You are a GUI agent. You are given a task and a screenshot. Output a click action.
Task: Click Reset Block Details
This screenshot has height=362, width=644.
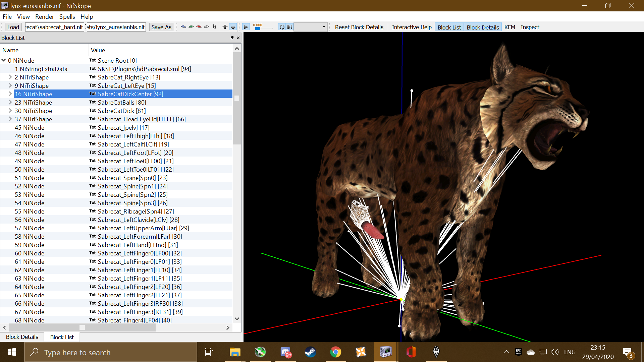click(x=359, y=27)
